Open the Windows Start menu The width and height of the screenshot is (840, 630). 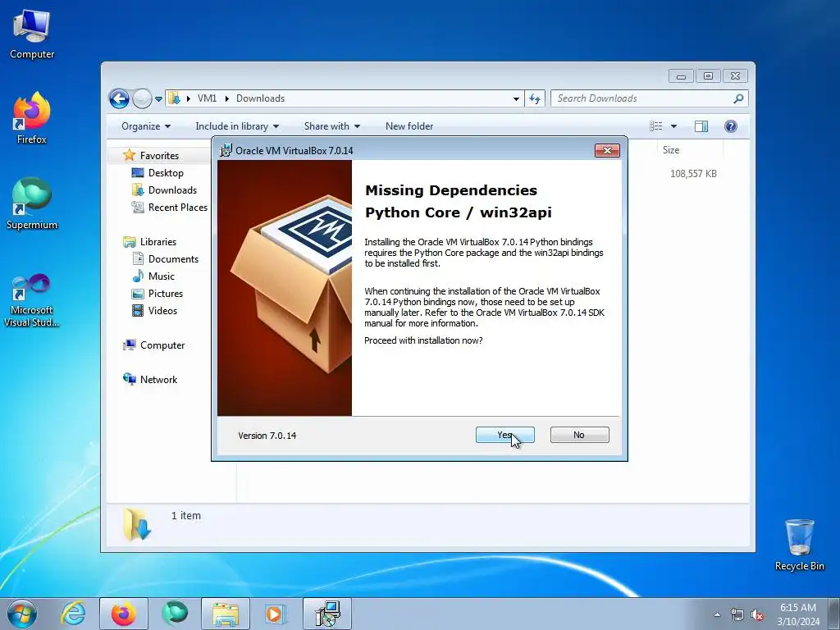[x=22, y=614]
